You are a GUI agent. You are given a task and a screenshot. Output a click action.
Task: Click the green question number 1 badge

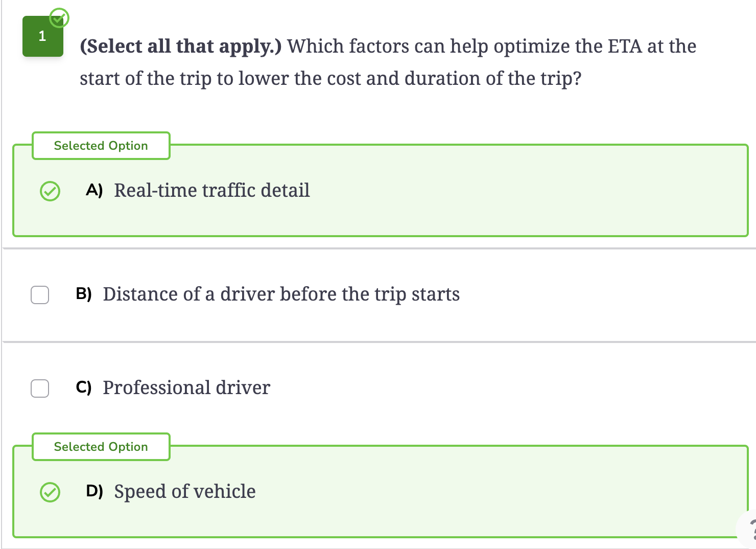coord(43,36)
